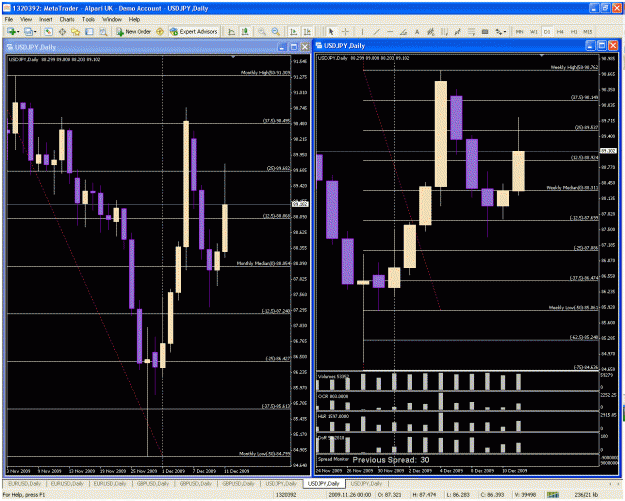The height and width of the screenshot is (501, 625).
Task: Click account number 1320392 in status bar
Action: point(287,495)
